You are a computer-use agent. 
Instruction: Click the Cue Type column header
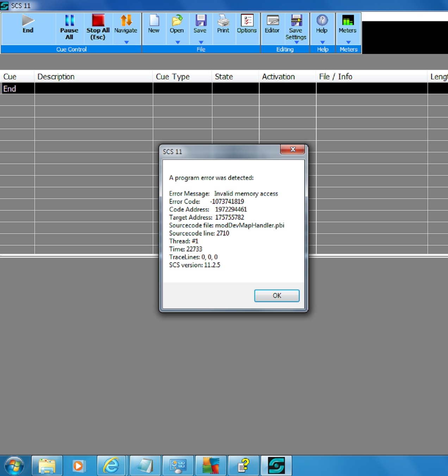(173, 77)
